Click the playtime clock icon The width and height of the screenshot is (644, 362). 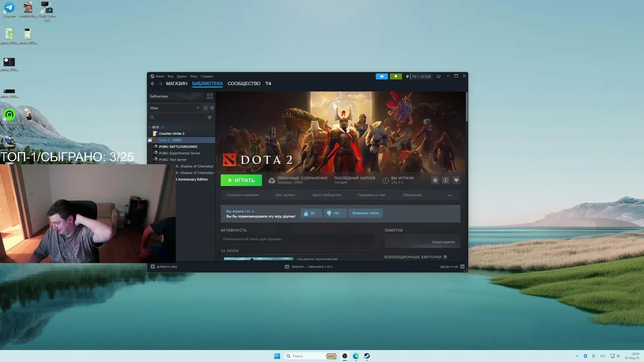click(x=385, y=180)
